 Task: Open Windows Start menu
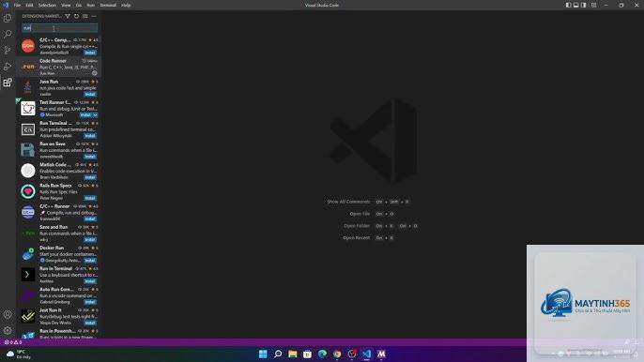(263, 354)
